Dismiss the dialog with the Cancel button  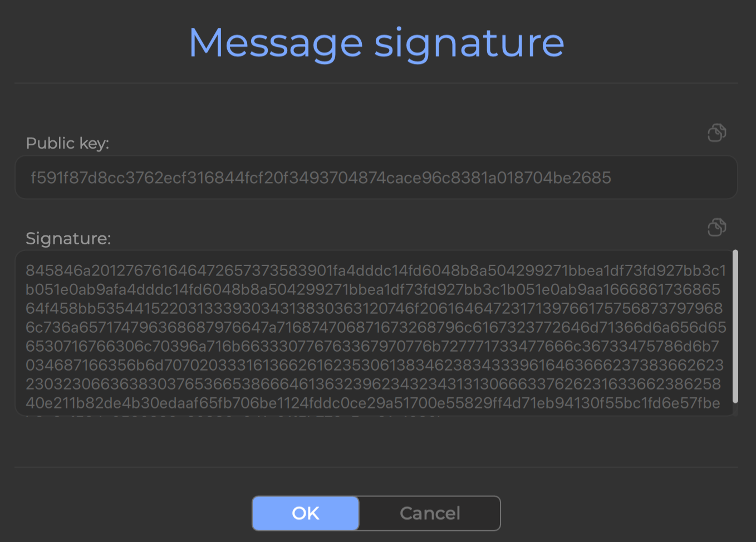(430, 513)
